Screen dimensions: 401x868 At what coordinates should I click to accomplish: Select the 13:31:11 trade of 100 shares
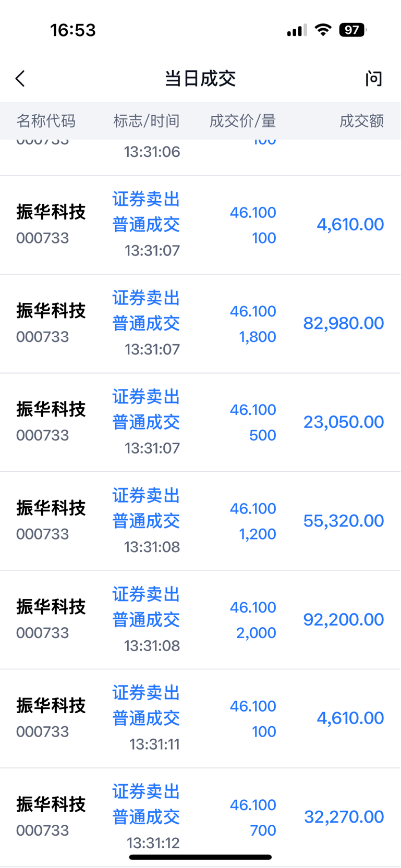(x=200, y=718)
